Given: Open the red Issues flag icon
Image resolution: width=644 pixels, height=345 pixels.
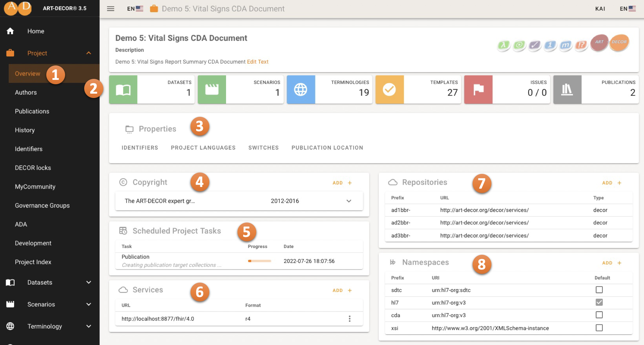Looking at the screenshot, I should pyautogui.click(x=478, y=90).
